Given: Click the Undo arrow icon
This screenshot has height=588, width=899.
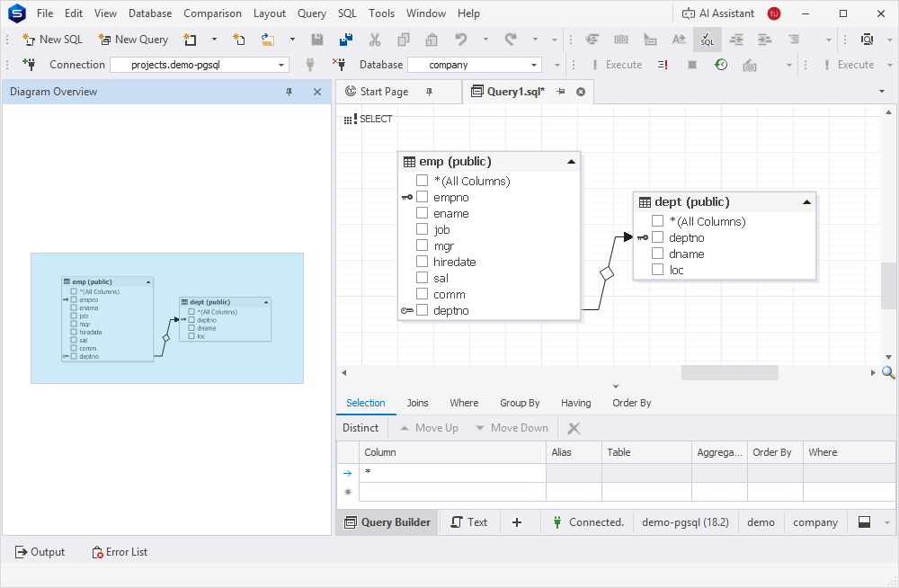Looking at the screenshot, I should point(460,40).
